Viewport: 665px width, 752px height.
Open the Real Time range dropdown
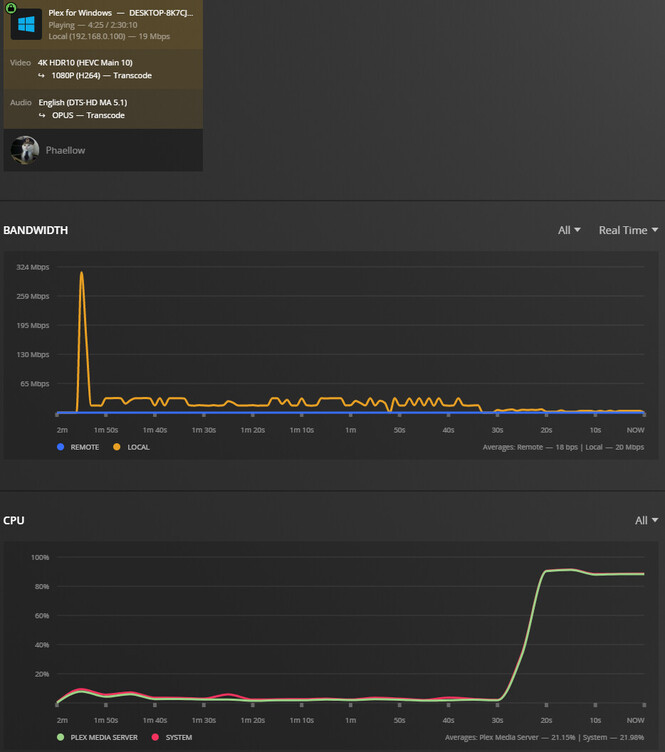[x=628, y=230]
